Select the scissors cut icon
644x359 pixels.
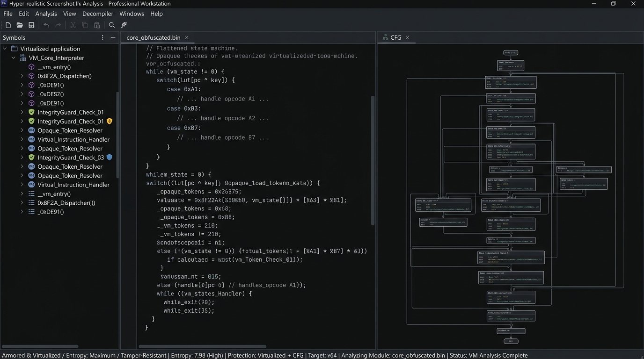pyautogui.click(x=73, y=25)
